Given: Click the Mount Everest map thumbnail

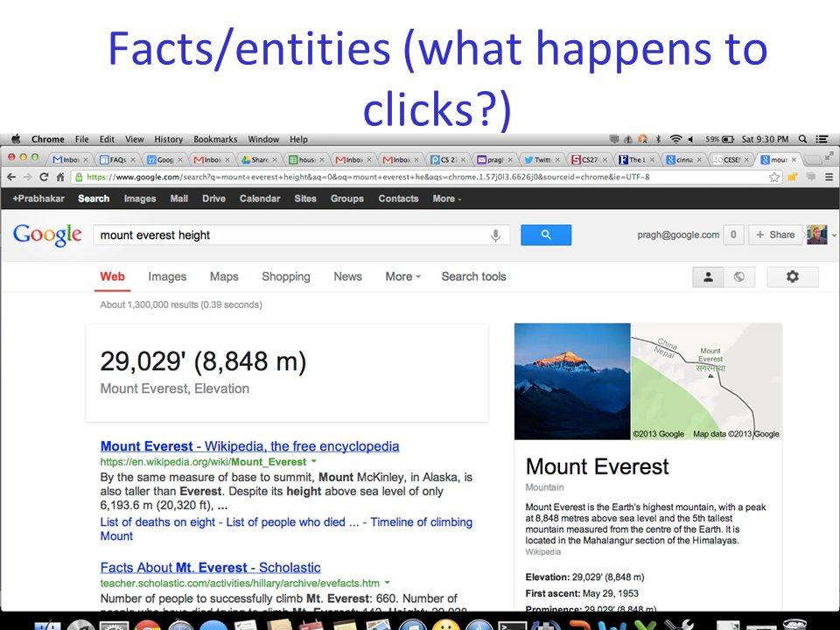Looking at the screenshot, I should pyautogui.click(x=707, y=381).
